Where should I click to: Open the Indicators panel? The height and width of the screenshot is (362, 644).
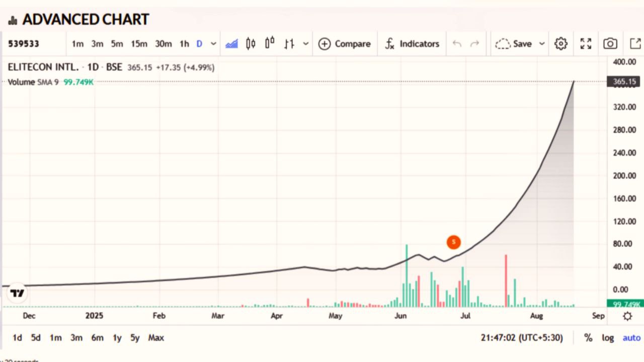[413, 44]
